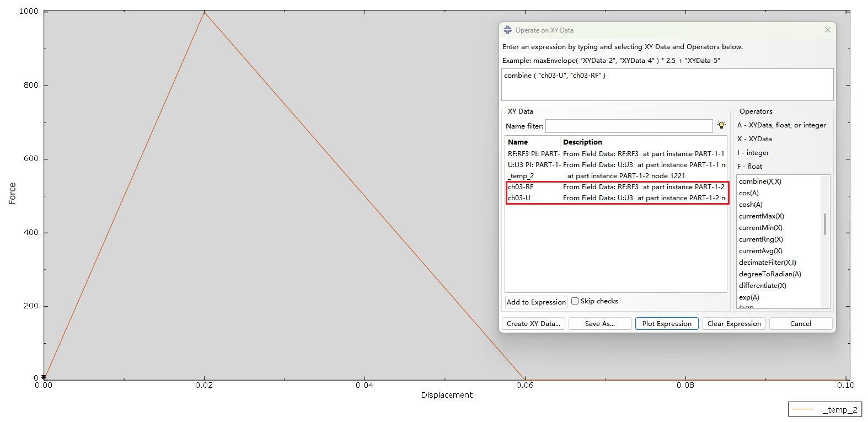Select the cosh(A) operator
Viewport: 868px width, 422px height.
[751, 205]
